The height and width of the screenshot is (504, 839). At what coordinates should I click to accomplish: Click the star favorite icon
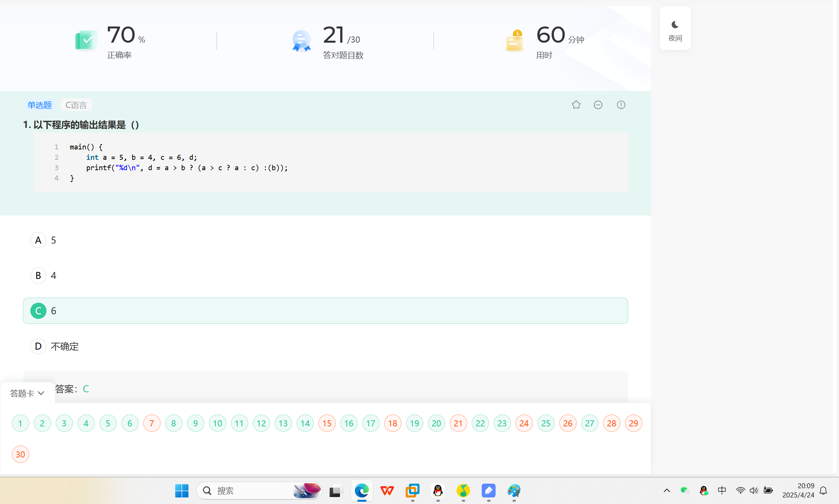[x=576, y=105]
